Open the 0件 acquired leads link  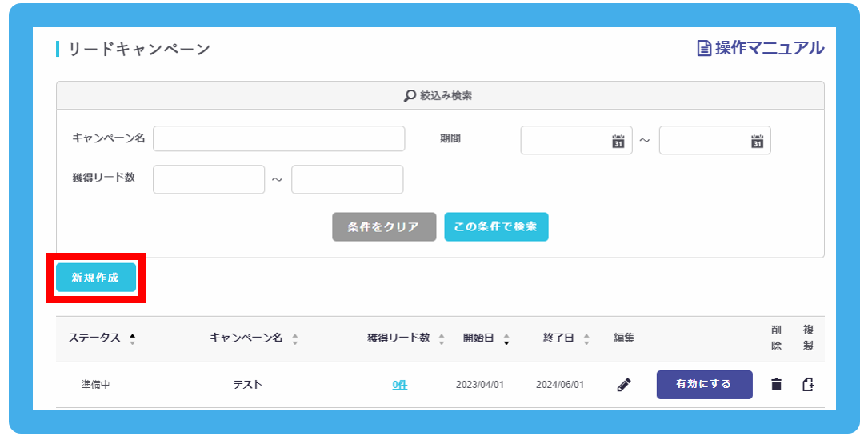tap(399, 385)
